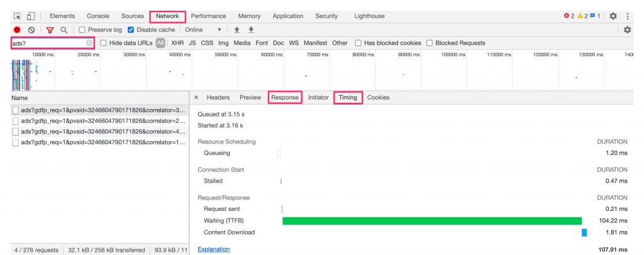Switch to the Console panel

click(98, 16)
